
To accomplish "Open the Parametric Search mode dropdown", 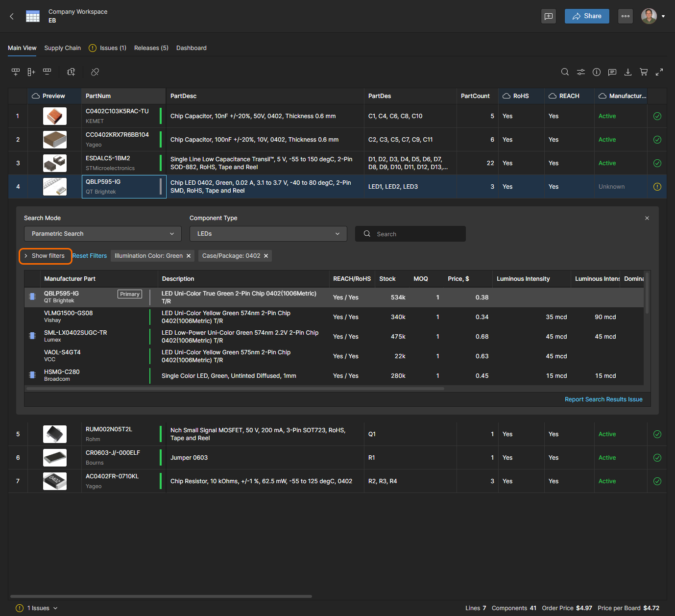I will [102, 234].
